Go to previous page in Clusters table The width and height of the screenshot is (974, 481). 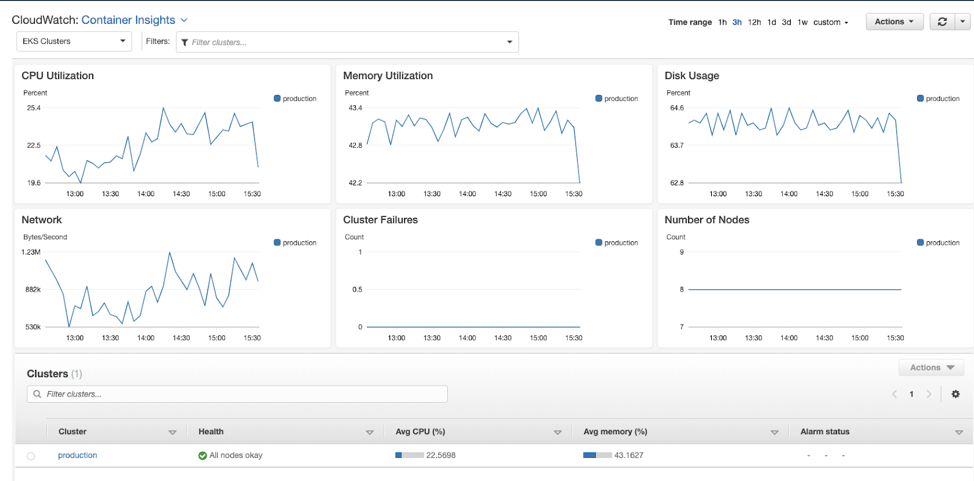pyautogui.click(x=894, y=394)
